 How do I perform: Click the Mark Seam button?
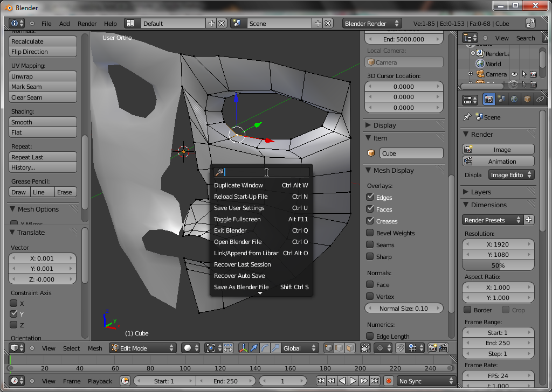[x=43, y=87]
